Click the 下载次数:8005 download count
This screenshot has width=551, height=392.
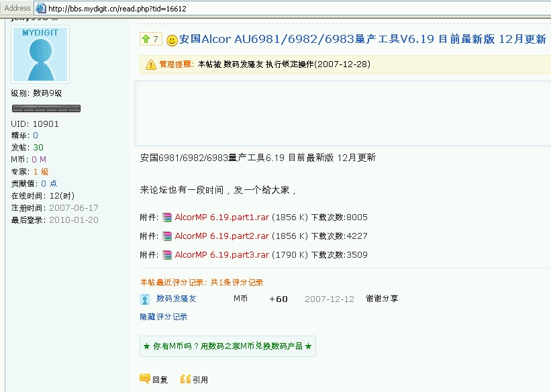click(x=340, y=217)
